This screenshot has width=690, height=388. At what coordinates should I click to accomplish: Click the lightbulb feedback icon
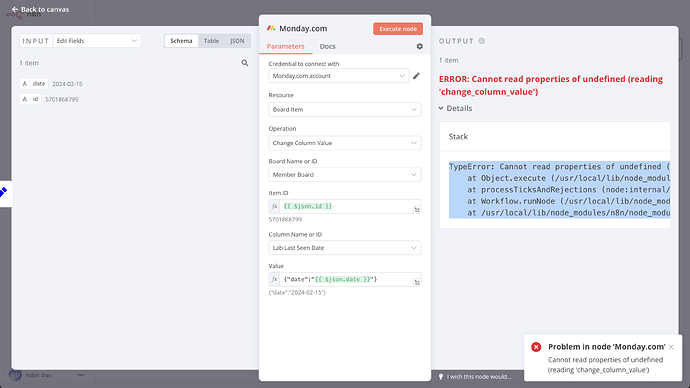click(440, 377)
